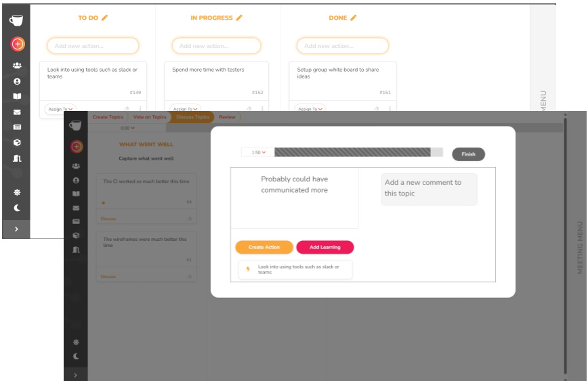Open the book icon in top sidebar
The width and height of the screenshot is (588, 381).
click(17, 97)
